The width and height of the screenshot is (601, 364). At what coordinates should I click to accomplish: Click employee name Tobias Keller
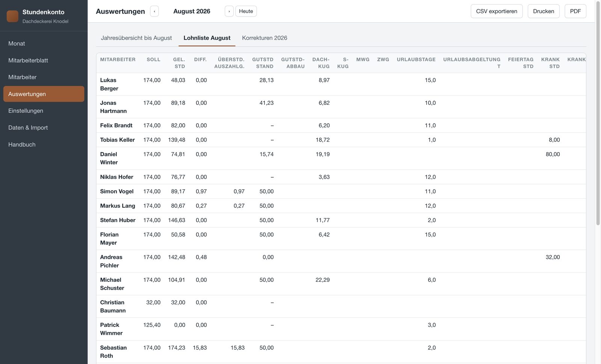tap(117, 140)
